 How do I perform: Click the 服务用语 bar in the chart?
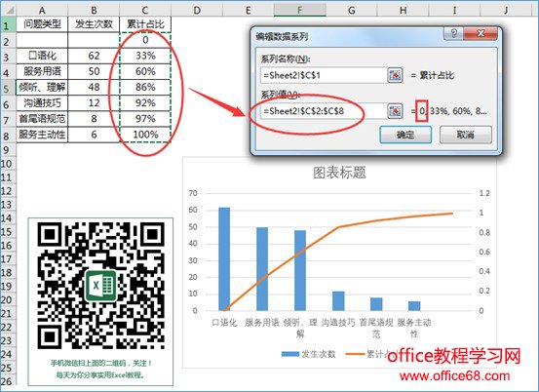pos(262,269)
